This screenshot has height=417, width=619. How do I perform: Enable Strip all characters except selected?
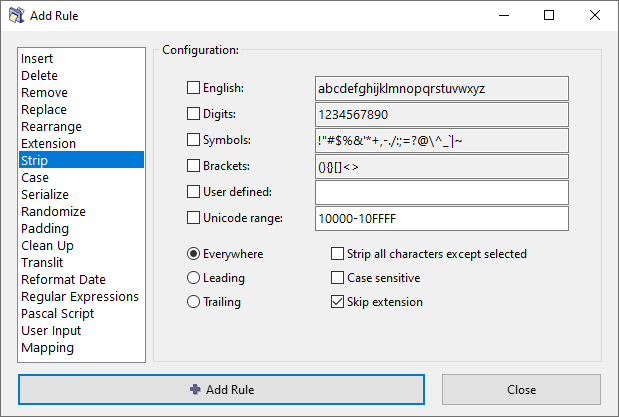pyautogui.click(x=337, y=254)
